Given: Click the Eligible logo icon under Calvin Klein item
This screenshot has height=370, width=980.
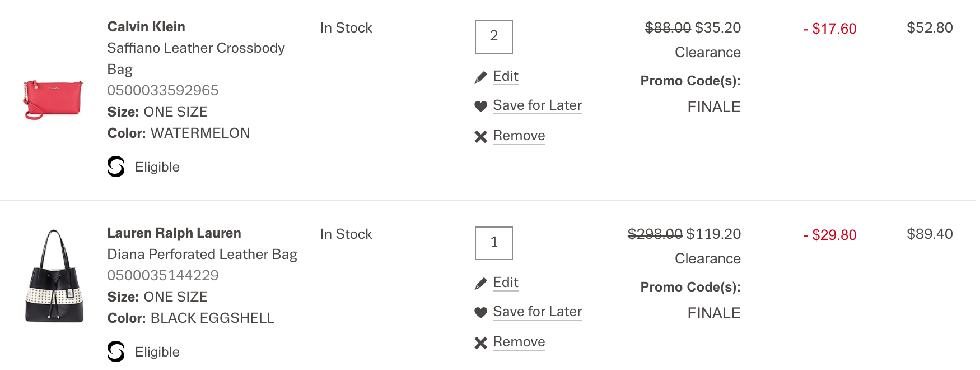Looking at the screenshot, I should pyautogui.click(x=116, y=166).
